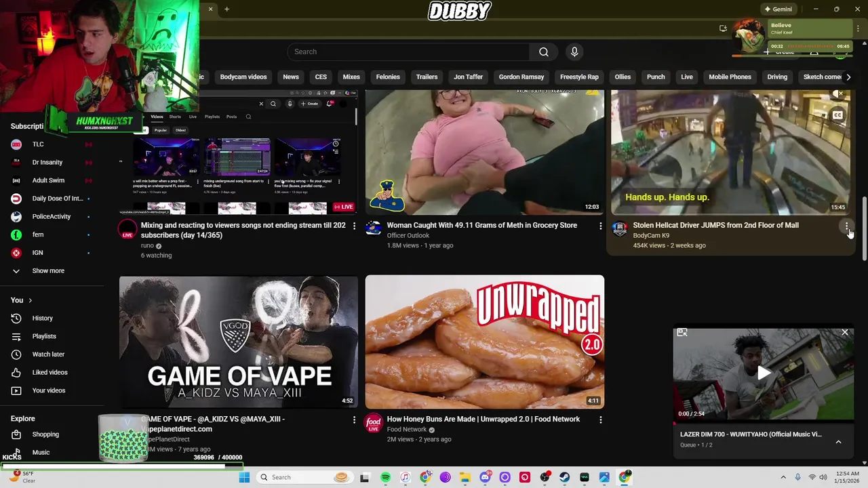The width and height of the screenshot is (868, 488).
Task: Open the History page icon
Action: [16, 318]
